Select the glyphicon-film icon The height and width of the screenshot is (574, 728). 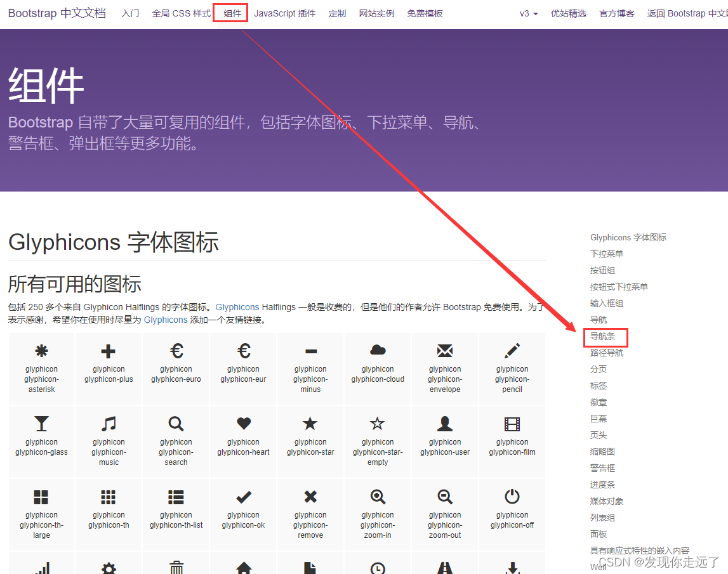tap(512, 424)
